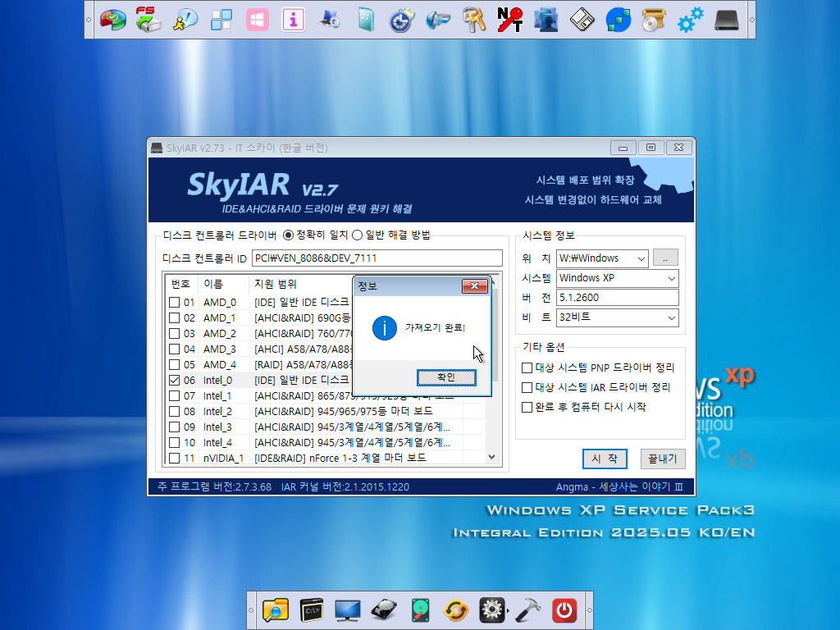Image resolution: width=840 pixels, height=630 pixels.
Task: Uncheck the 06 Intel_0 checkbox
Action: click(174, 380)
